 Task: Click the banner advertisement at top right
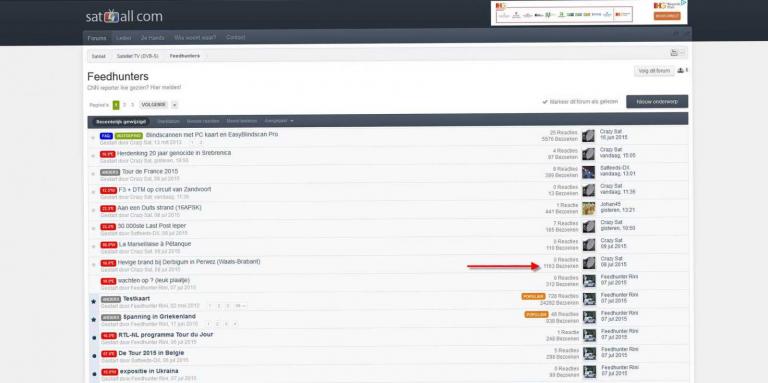point(589,13)
